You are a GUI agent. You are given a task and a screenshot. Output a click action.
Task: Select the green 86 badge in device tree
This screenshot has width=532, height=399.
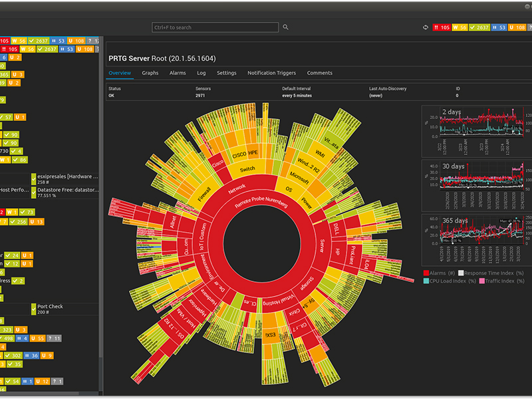pos(20,160)
